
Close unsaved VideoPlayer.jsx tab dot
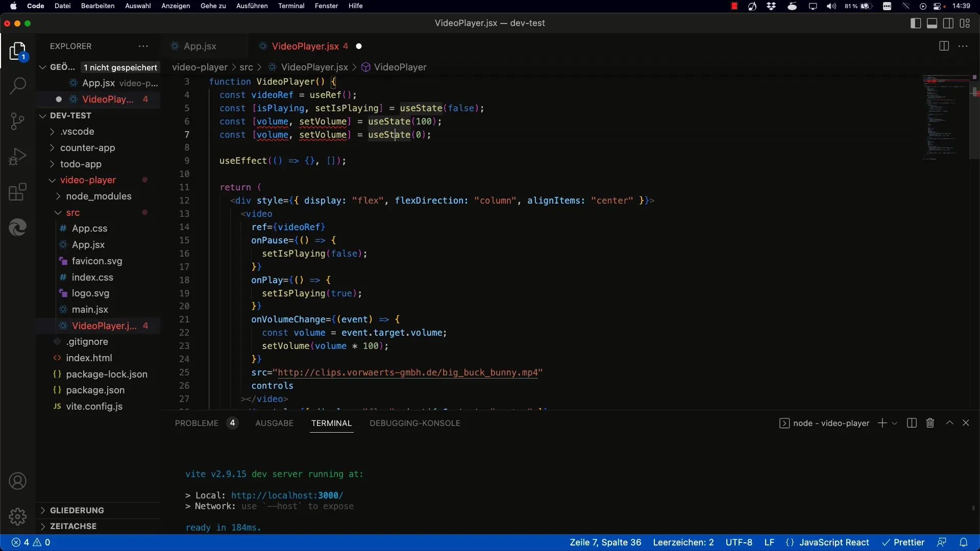pyautogui.click(x=359, y=46)
